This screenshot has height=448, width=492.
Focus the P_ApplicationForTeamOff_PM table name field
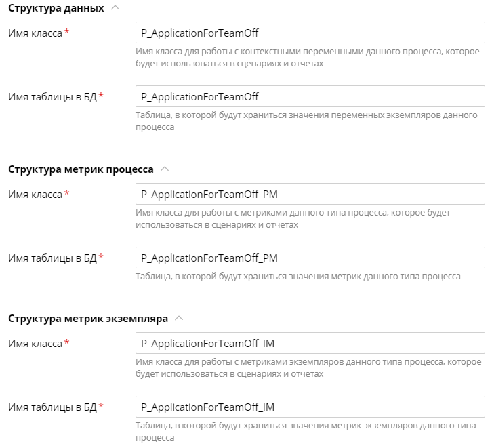point(310,258)
